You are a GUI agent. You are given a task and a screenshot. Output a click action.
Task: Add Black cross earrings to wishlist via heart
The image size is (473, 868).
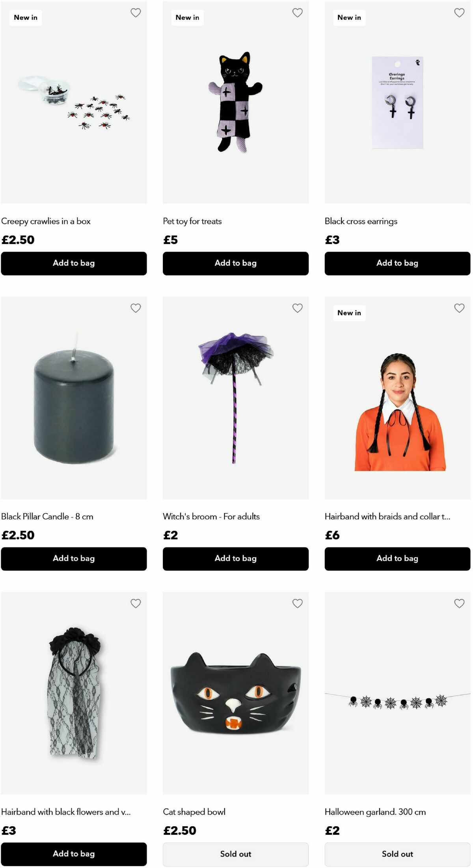tap(459, 13)
